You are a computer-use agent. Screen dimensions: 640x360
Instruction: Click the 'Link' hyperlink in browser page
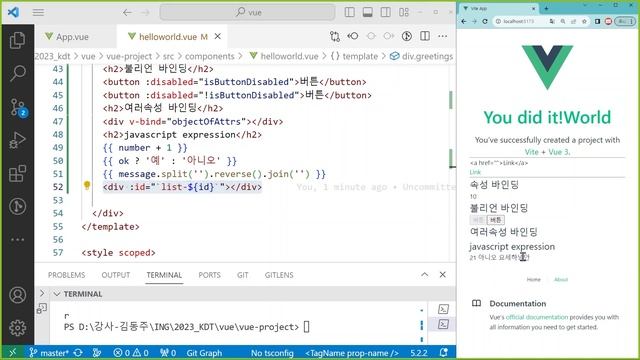click(x=475, y=172)
